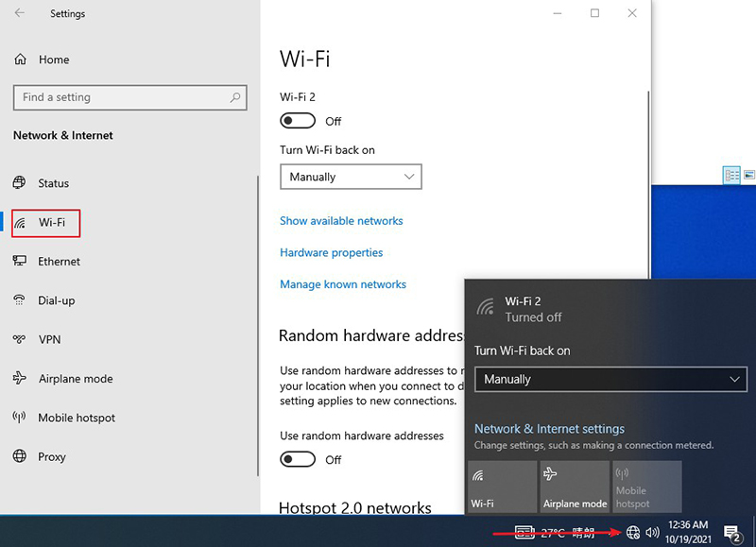Open the network globe icon in the system tray
Viewport: 756px width, 547px height.
[632, 532]
